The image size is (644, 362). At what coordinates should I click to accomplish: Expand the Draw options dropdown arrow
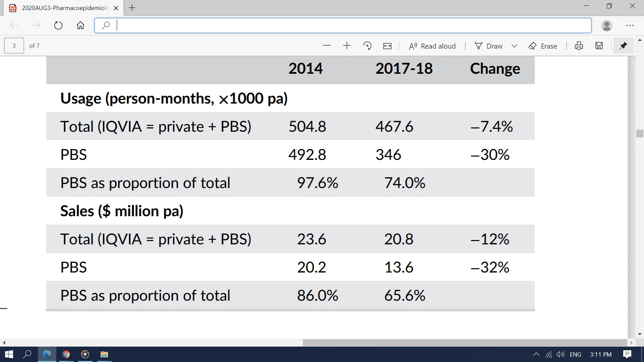coord(515,46)
